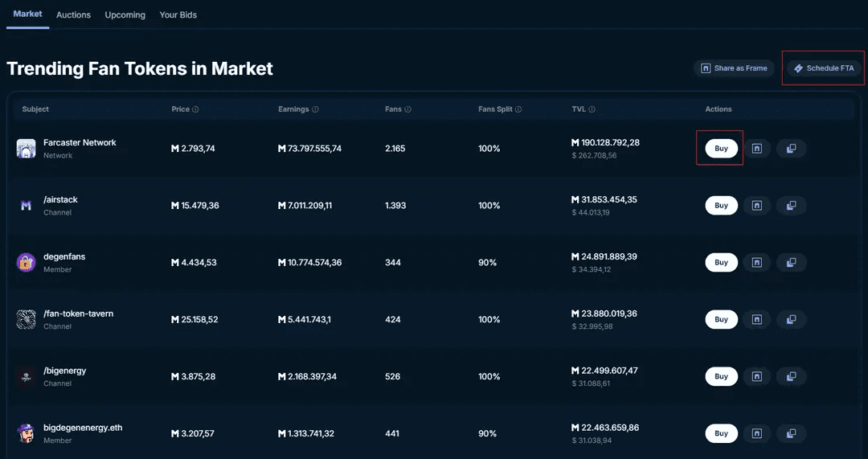The image size is (868, 459).
Task: Click the Fans info icon
Action: click(407, 109)
